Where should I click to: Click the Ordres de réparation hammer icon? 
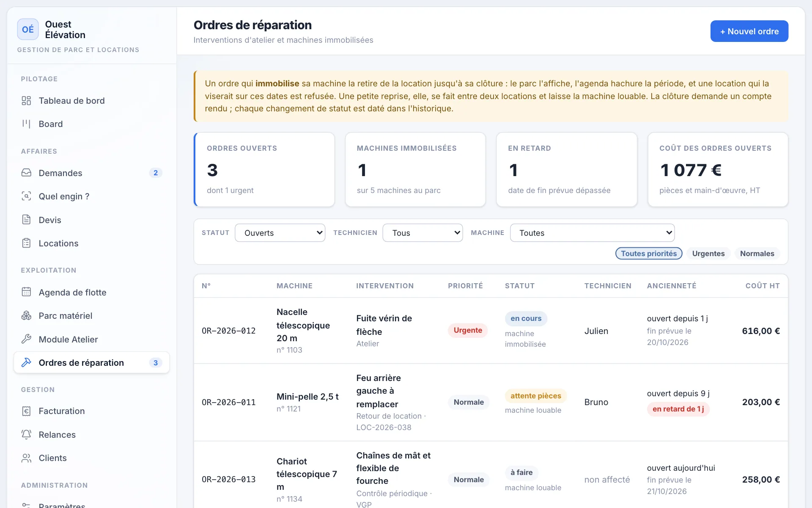[x=26, y=362]
